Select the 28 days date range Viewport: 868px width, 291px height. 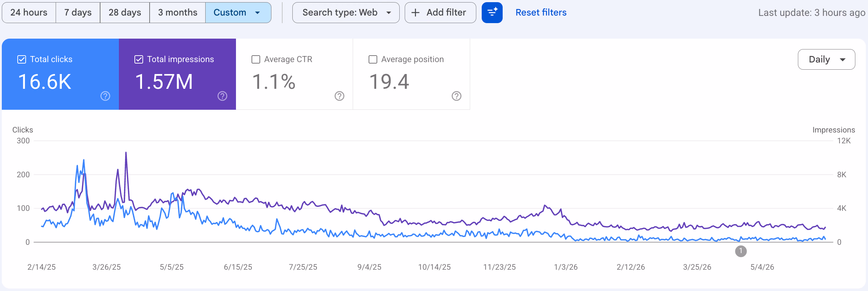(125, 13)
